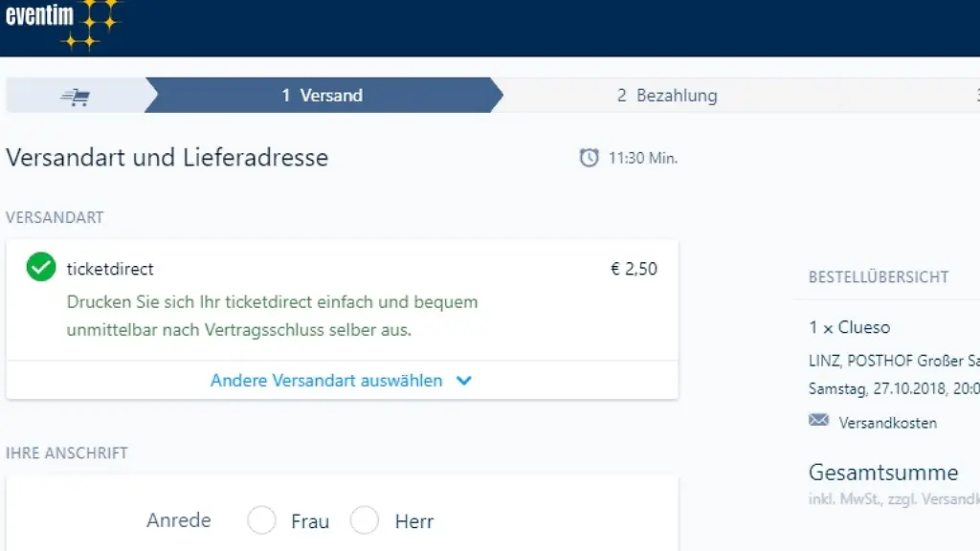Screen dimensions: 980x551
Task: Click the ticketdirect description text
Action: click(272, 316)
